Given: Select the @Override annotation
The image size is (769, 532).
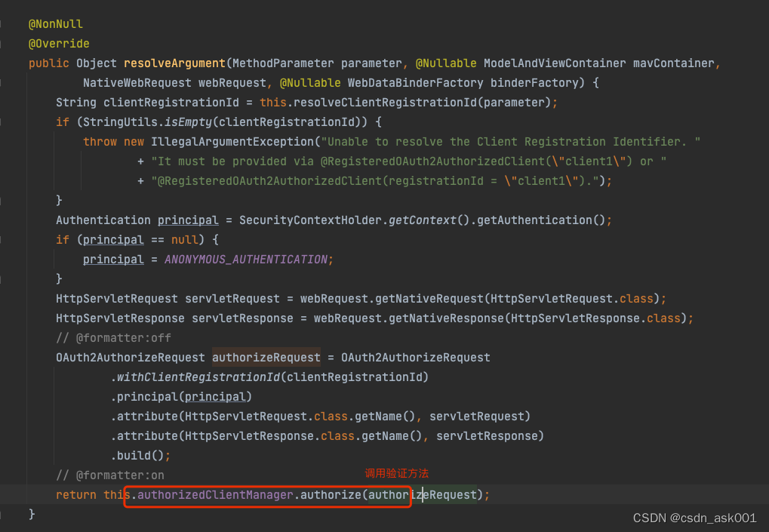Looking at the screenshot, I should (59, 43).
